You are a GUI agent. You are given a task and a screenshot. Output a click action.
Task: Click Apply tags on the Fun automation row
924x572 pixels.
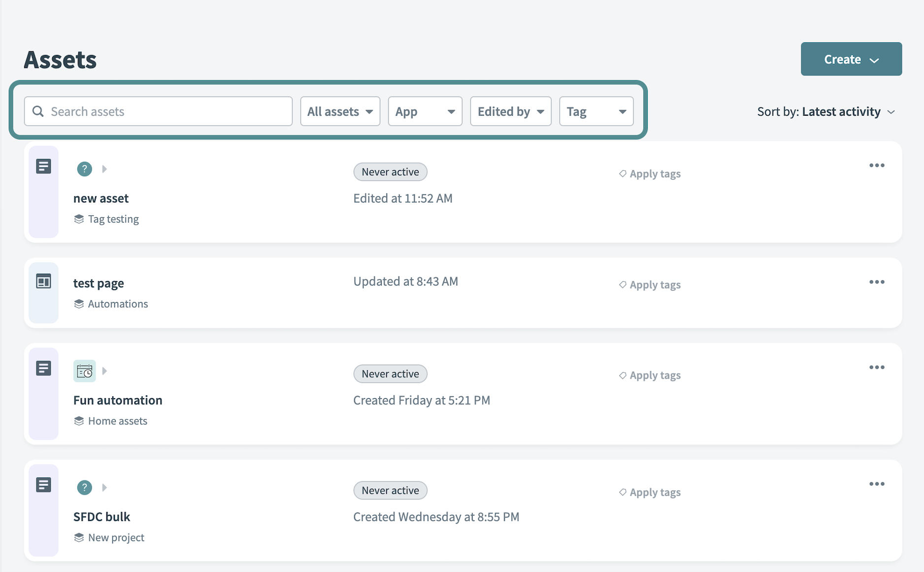click(655, 375)
